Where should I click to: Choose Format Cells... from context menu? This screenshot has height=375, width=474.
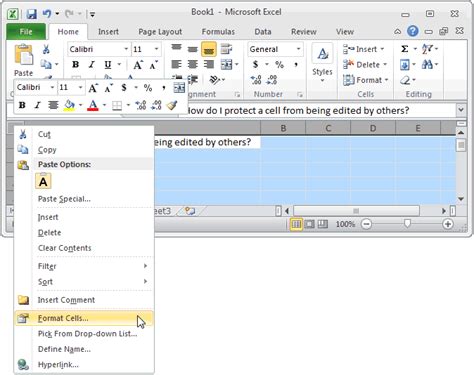pyautogui.click(x=84, y=318)
